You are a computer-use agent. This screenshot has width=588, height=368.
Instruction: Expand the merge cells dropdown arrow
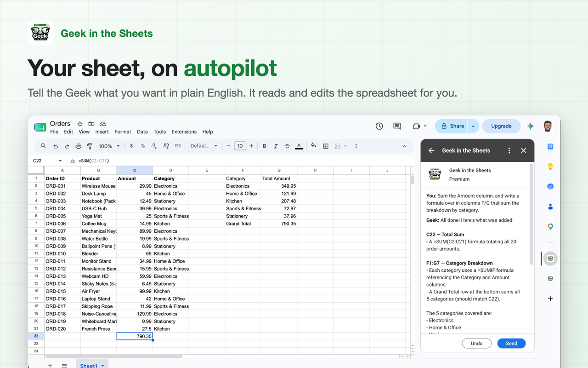(345, 146)
